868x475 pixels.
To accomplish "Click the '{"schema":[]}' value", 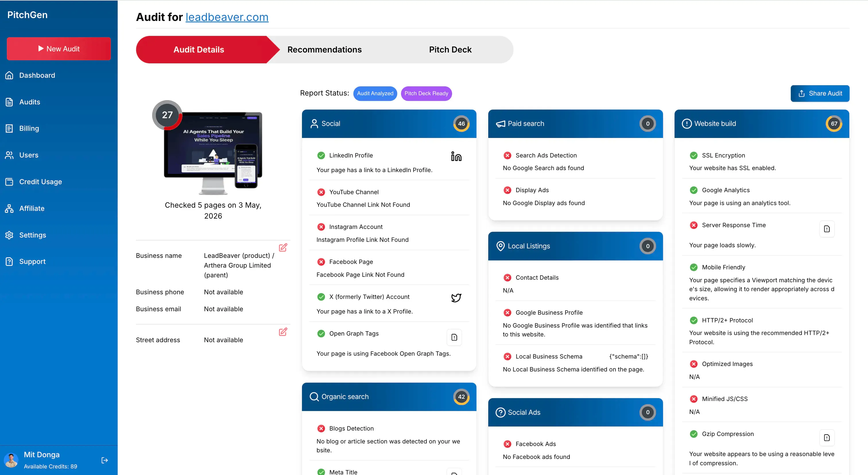I will 628,357.
